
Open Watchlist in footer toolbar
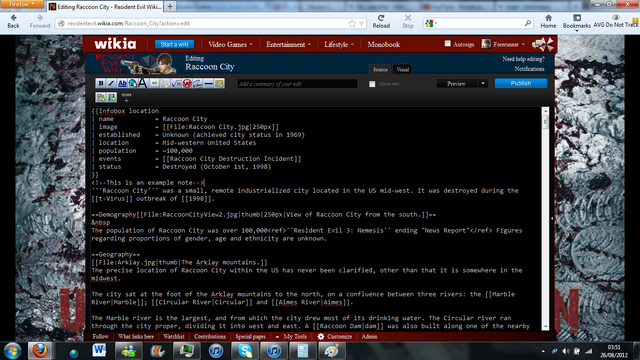[x=174, y=337]
